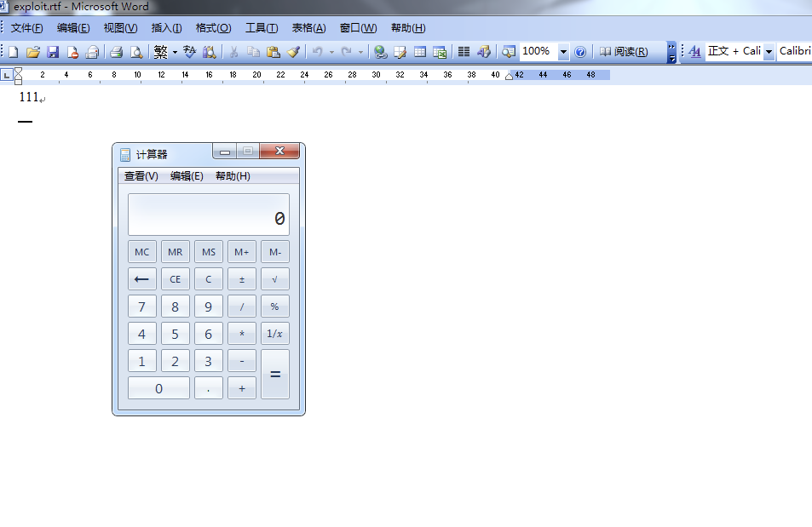Open the 编辑(E) menu in Word
Image resolution: width=812 pixels, height=527 pixels.
click(x=73, y=28)
